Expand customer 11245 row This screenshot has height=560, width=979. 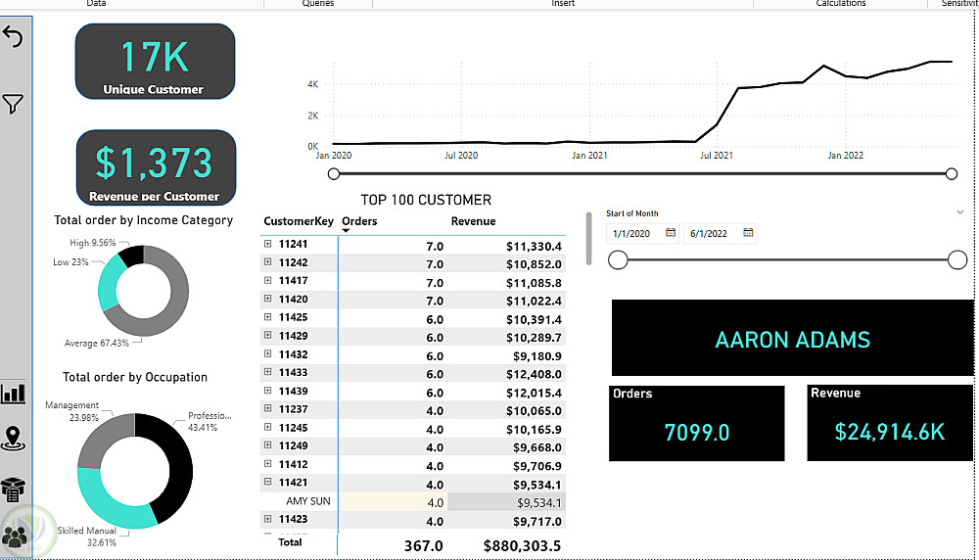click(268, 428)
